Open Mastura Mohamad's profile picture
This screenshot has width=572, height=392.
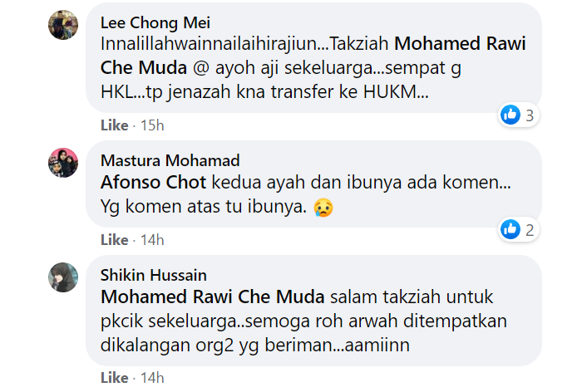click(x=63, y=162)
